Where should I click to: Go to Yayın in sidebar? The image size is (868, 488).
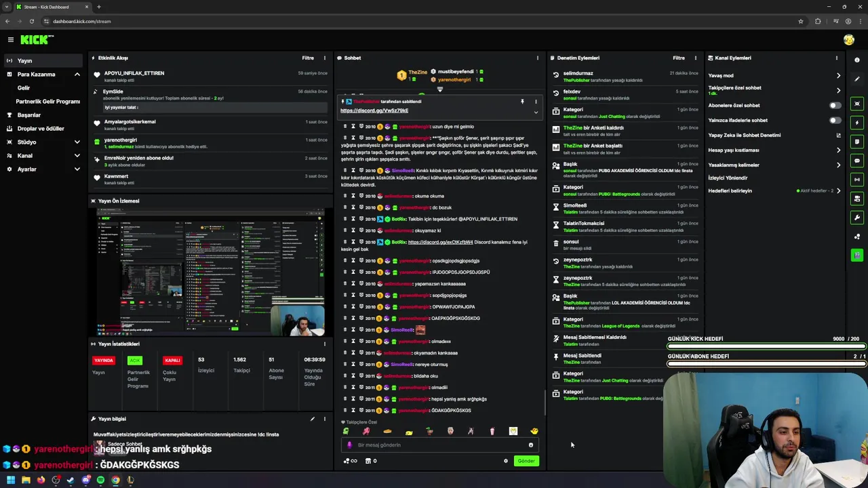click(43, 60)
